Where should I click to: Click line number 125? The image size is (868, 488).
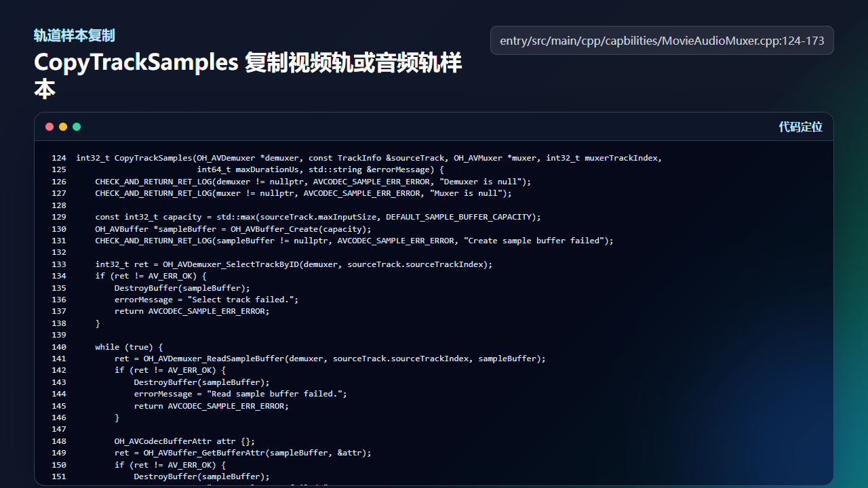coord(59,169)
